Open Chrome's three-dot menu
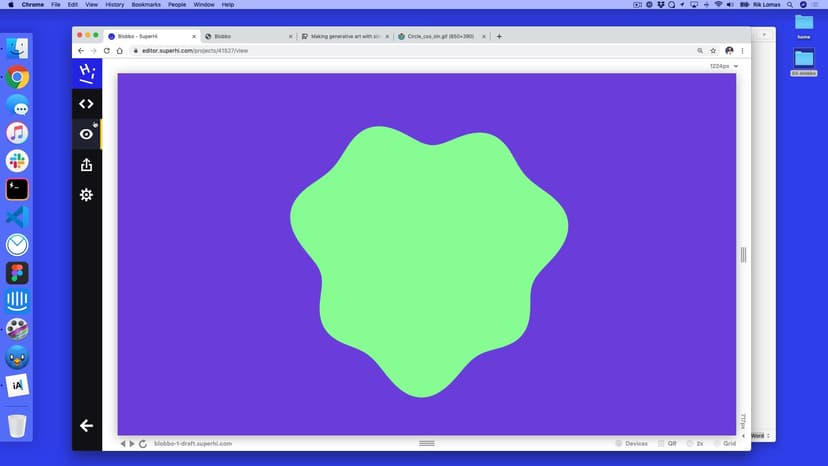The height and width of the screenshot is (466, 828). point(742,50)
